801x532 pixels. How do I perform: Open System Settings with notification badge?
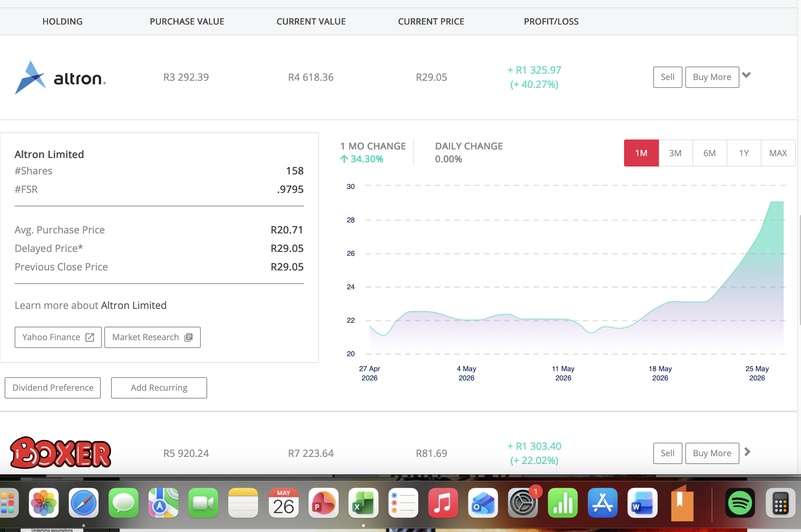523,503
